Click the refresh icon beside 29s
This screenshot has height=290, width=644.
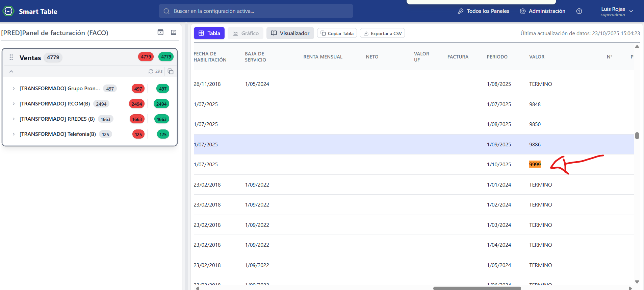(x=151, y=71)
